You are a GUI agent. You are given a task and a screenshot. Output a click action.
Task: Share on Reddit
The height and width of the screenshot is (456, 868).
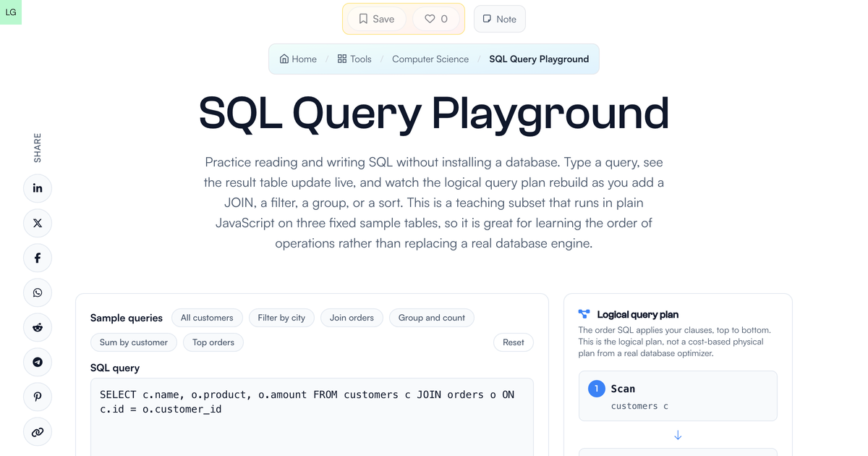pyautogui.click(x=38, y=327)
